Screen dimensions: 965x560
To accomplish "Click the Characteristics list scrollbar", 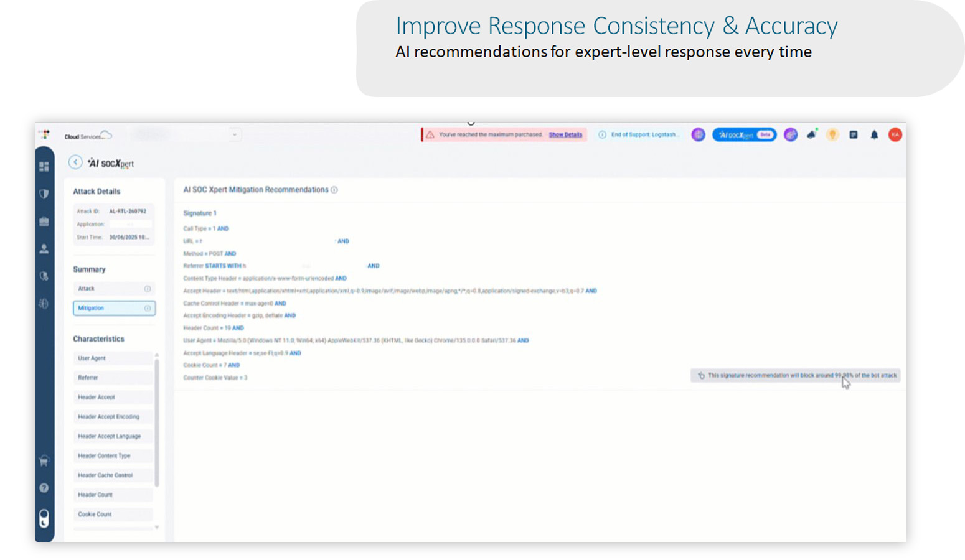I will pyautogui.click(x=157, y=423).
